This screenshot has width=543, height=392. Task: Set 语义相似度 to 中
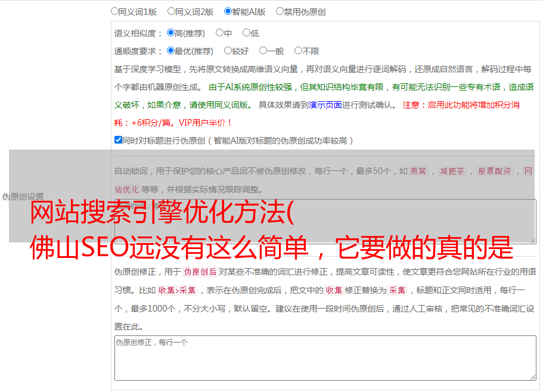point(219,33)
